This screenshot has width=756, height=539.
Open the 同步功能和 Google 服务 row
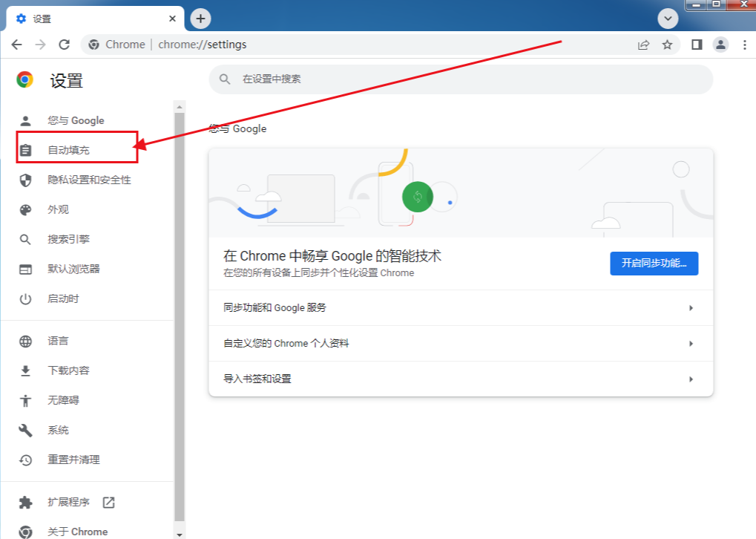[461, 308]
